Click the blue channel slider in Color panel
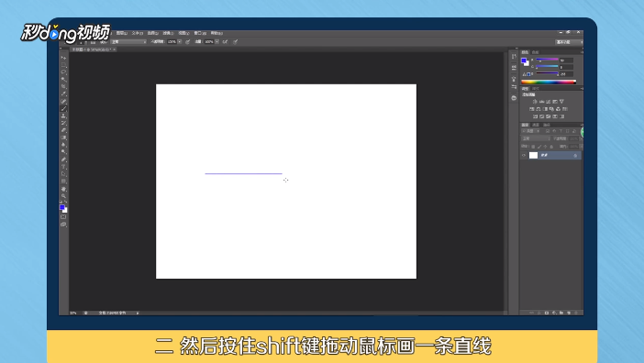 (x=547, y=73)
